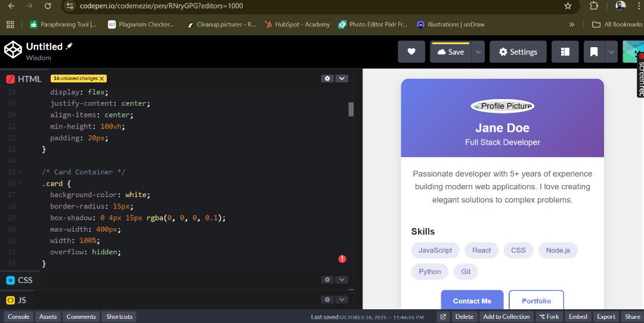
Task: Dismiss the 16 unsaved changes badge
Action: coord(101,79)
